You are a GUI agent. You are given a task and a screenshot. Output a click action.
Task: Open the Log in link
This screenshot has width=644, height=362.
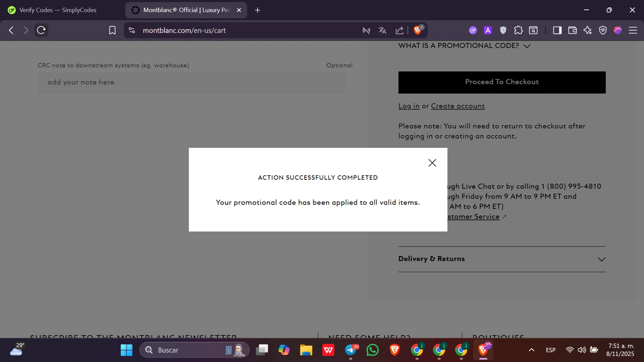pos(409,106)
